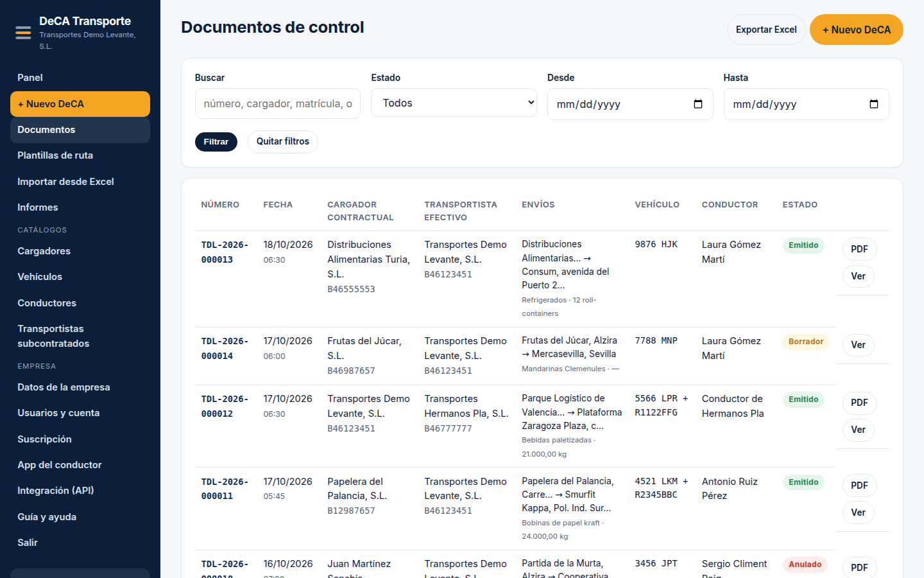
Task: Click vehicle plate 7788 MNP
Action: pos(656,340)
